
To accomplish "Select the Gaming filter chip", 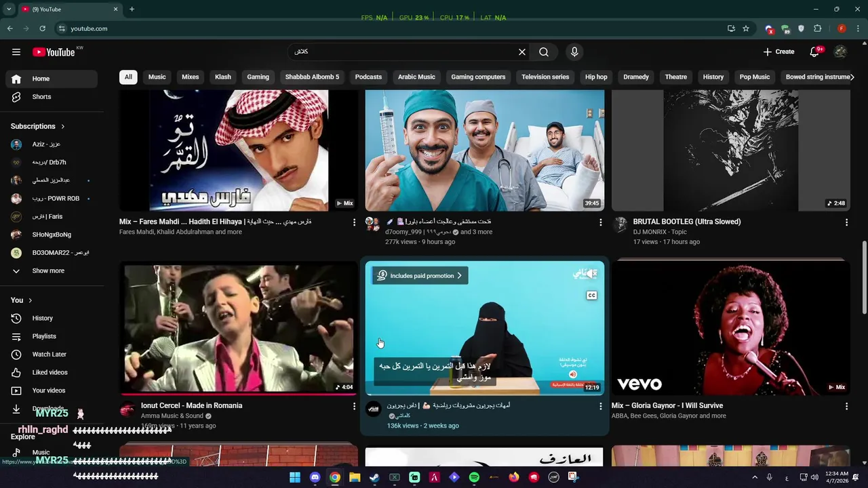I will coord(258,77).
